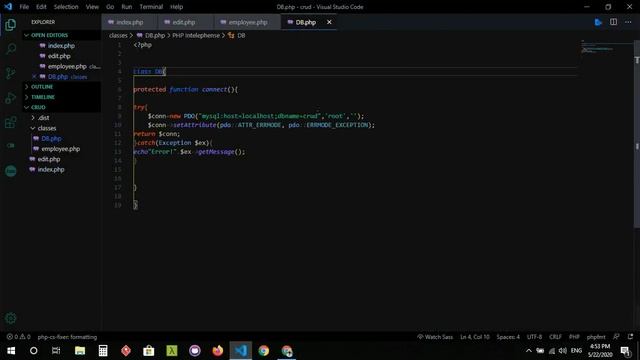Click Watch Sass in the status bar
Viewport: 640px width, 360px height.
pos(435,337)
